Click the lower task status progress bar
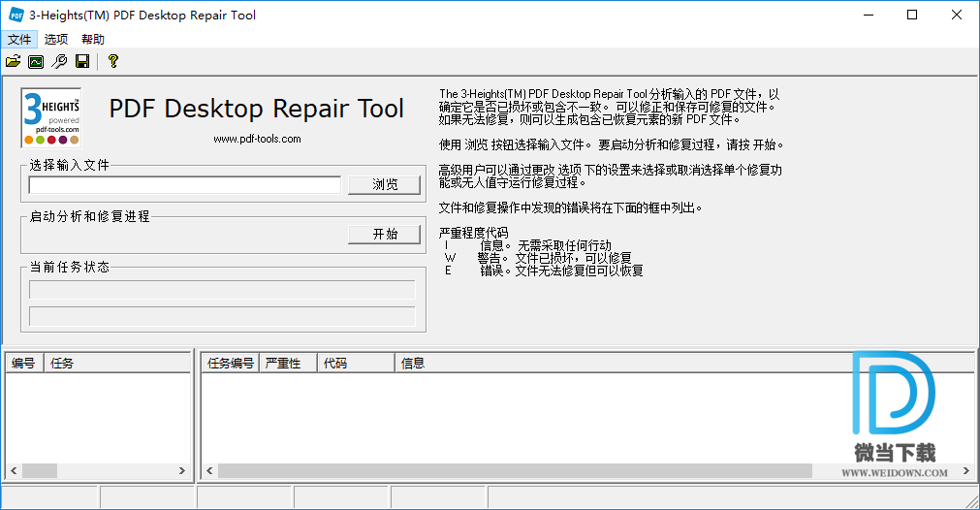Image resolution: width=980 pixels, height=510 pixels. (x=222, y=316)
